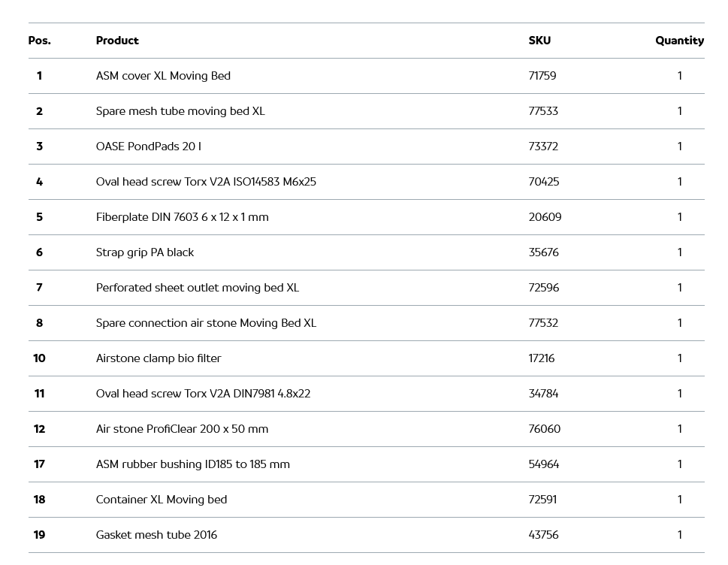Select SKU number 43756

pos(543,535)
